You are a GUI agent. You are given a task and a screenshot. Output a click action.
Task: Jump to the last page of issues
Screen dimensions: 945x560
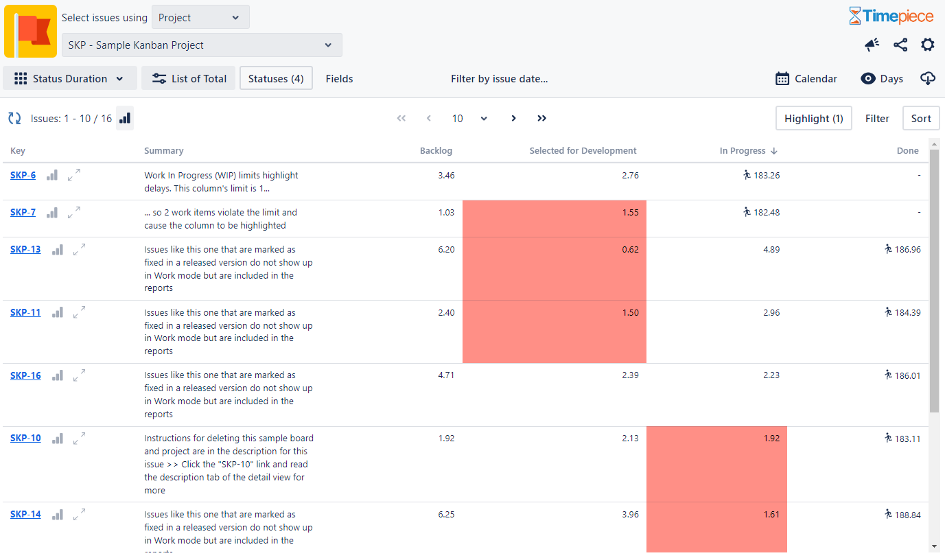pyautogui.click(x=541, y=119)
